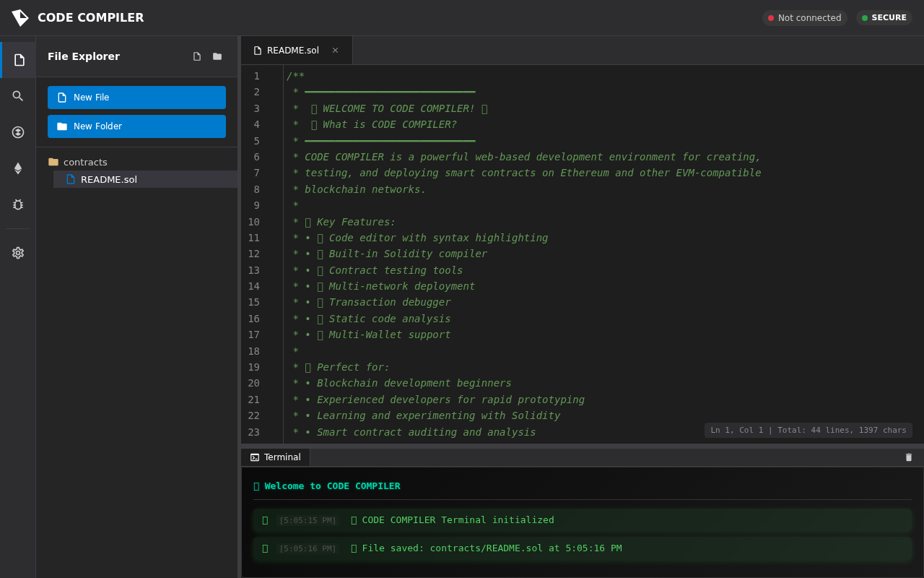The height and width of the screenshot is (578, 924).
Task: Click line number 23 in gutter
Action: (x=253, y=432)
